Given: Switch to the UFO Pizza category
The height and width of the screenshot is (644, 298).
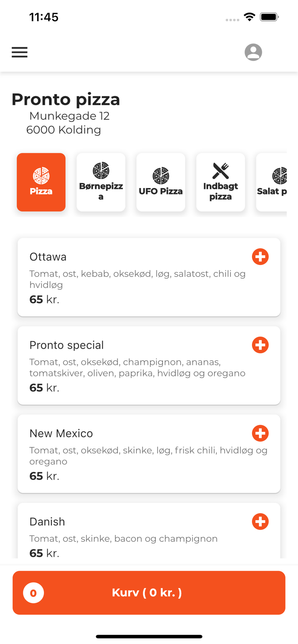Looking at the screenshot, I should 161,182.
